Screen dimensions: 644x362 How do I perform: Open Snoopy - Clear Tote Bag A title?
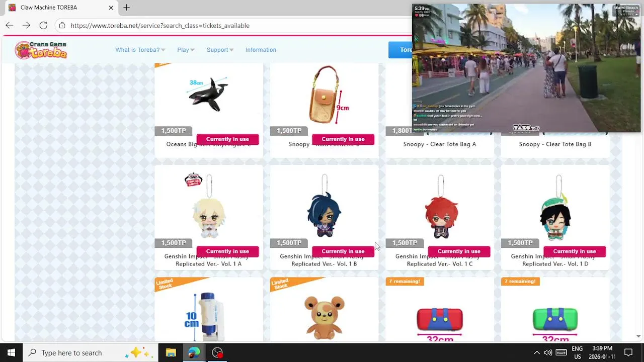440,144
